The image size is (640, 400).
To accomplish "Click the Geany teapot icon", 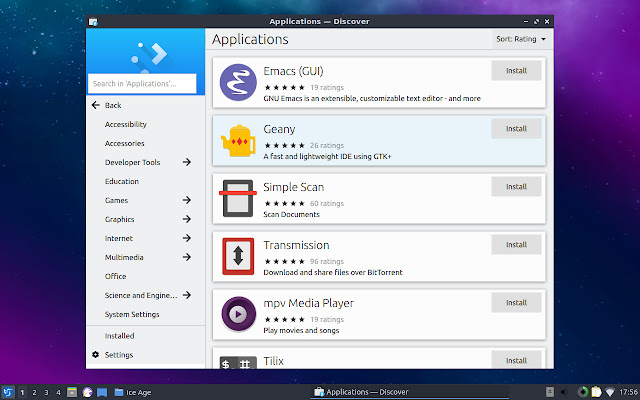I will coord(238,140).
